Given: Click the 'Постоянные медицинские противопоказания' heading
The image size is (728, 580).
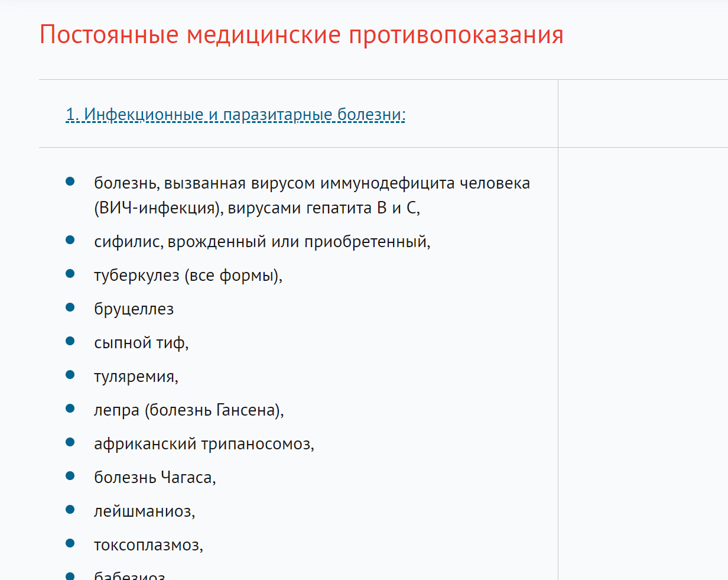Looking at the screenshot, I should click(x=301, y=35).
